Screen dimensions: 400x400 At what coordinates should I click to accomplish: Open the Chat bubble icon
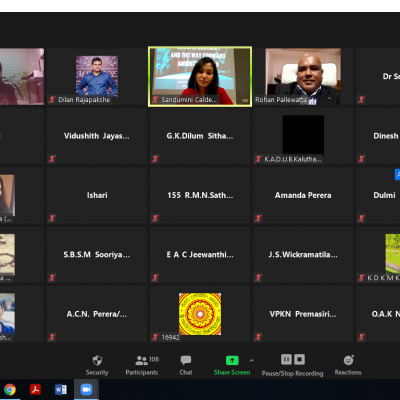point(186,360)
